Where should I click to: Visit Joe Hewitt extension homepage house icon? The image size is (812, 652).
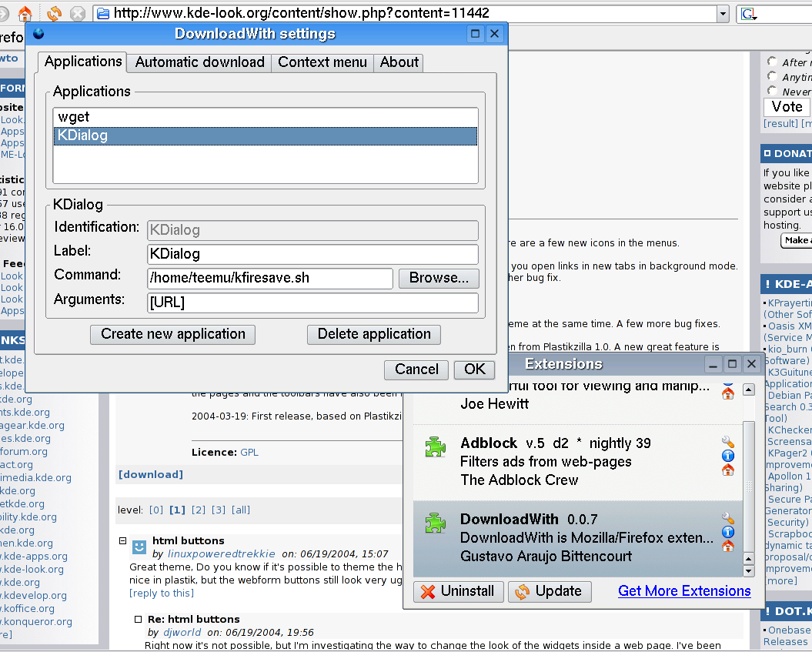[x=727, y=393]
